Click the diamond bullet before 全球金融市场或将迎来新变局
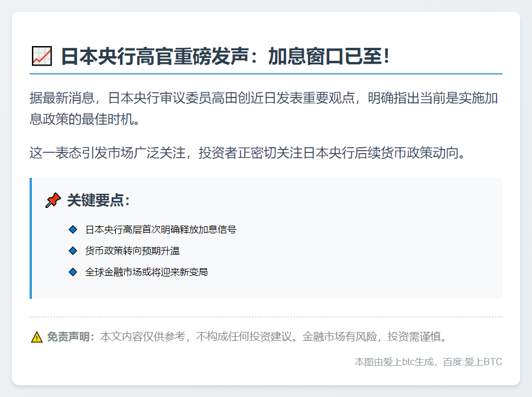 tap(73, 272)
